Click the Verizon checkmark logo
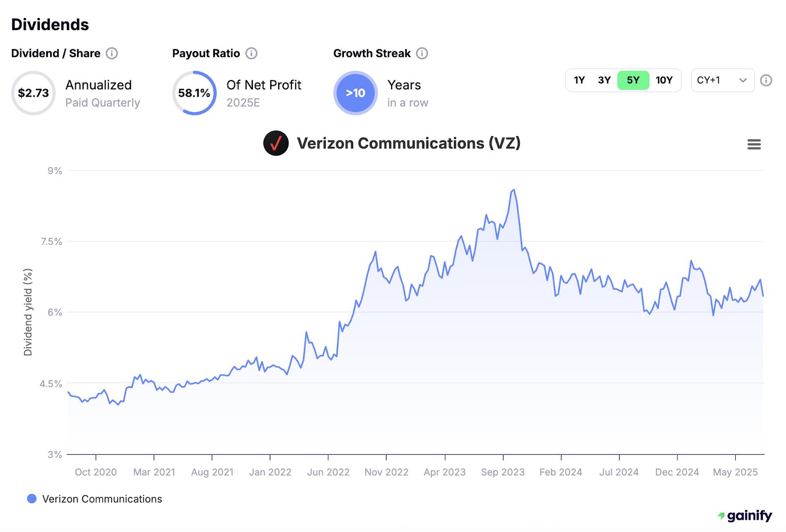Screen dimensions: 786x532 tap(276, 143)
